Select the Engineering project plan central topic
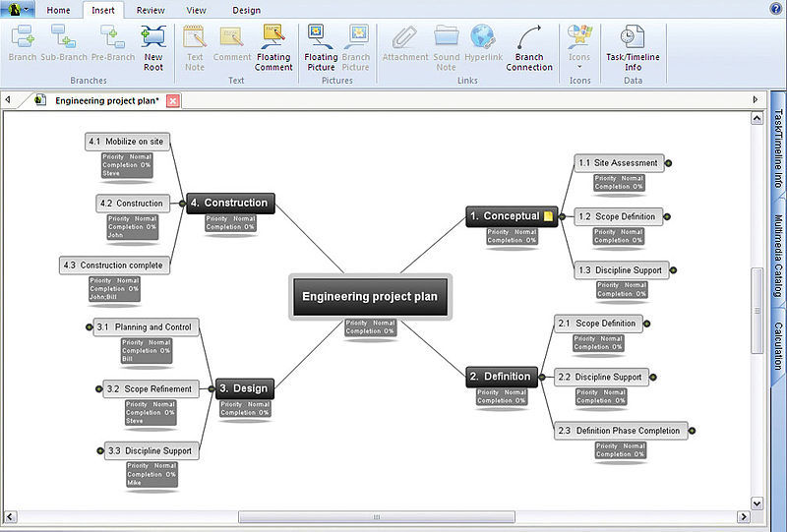This screenshot has height=532, width=787. point(370,296)
